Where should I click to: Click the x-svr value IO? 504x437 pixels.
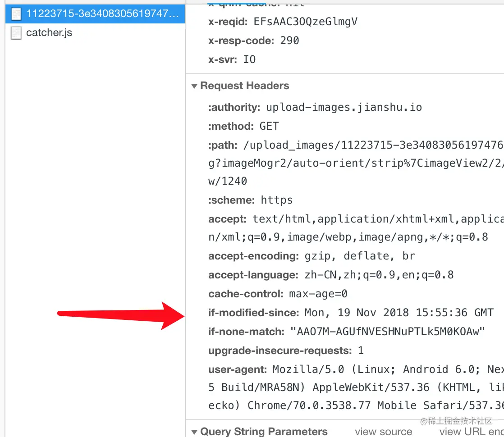pos(249,59)
